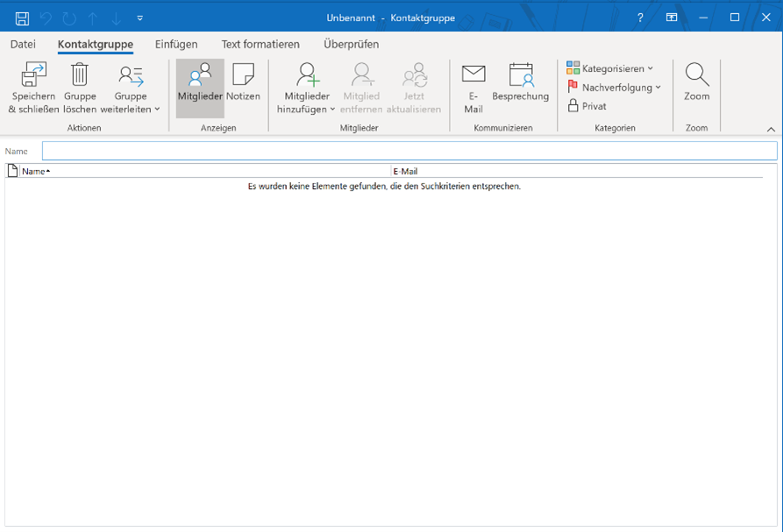This screenshot has height=532, width=783.
Task: Expand the Kategorisieren dropdown
Action: point(610,68)
